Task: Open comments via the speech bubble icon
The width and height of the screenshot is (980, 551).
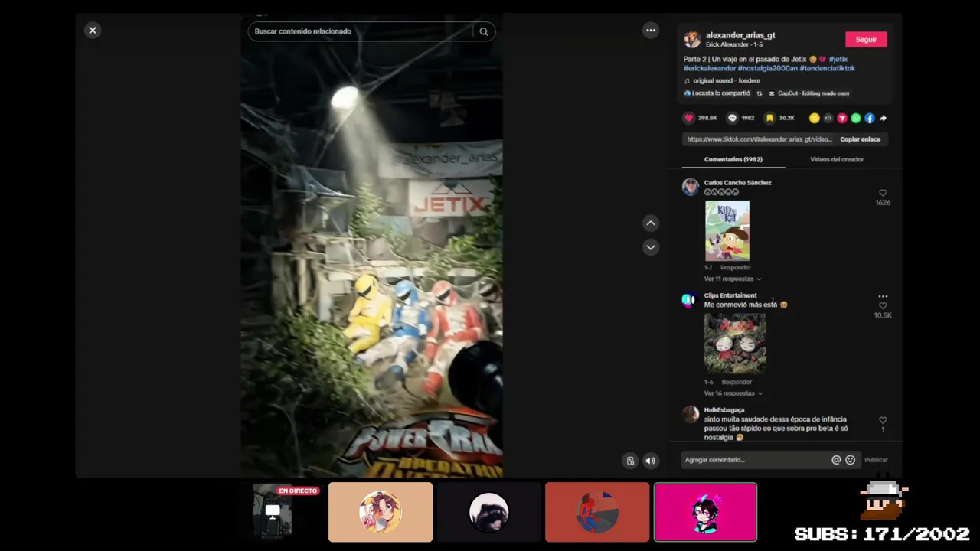Action: (732, 118)
